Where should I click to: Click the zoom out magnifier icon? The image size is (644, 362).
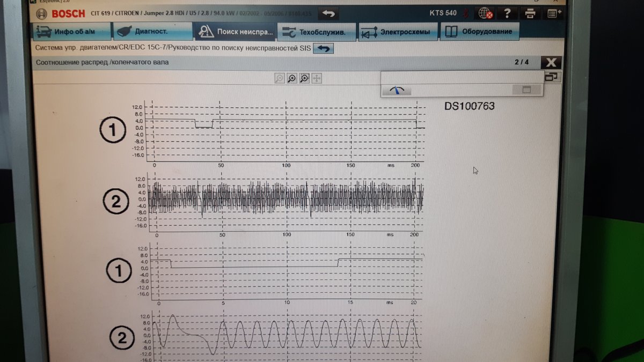279,78
